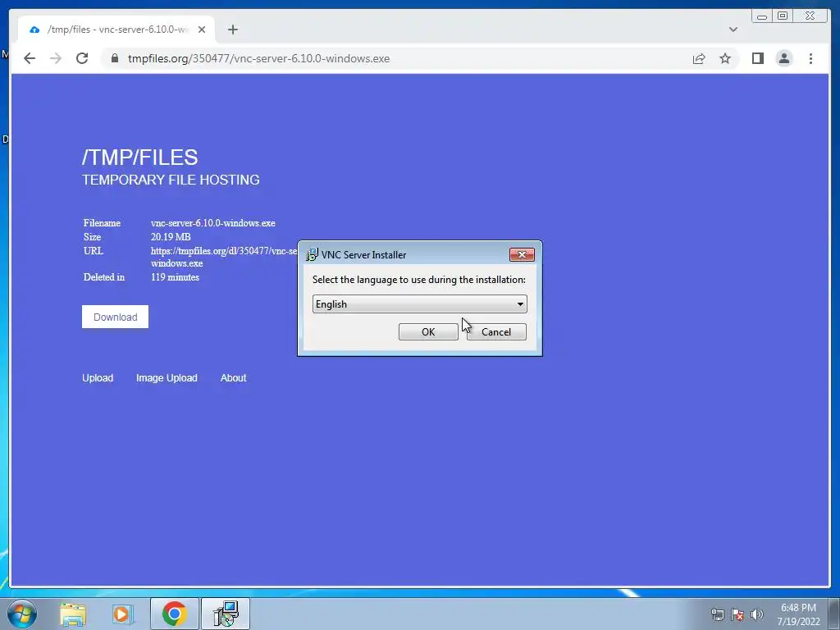Bookmark this page with the star icon
The height and width of the screenshot is (630, 840).
(x=725, y=58)
